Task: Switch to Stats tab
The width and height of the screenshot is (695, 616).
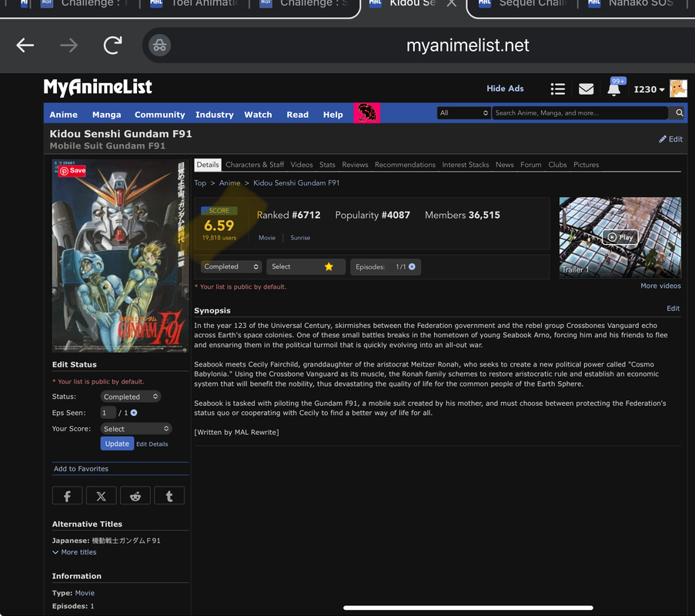Action: point(327,165)
